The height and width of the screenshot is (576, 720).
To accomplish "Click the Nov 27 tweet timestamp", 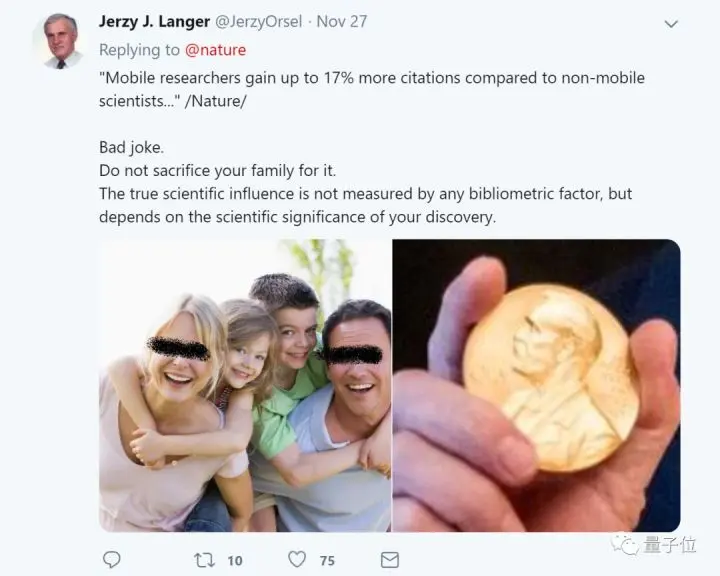I will pyautogui.click(x=342, y=22).
